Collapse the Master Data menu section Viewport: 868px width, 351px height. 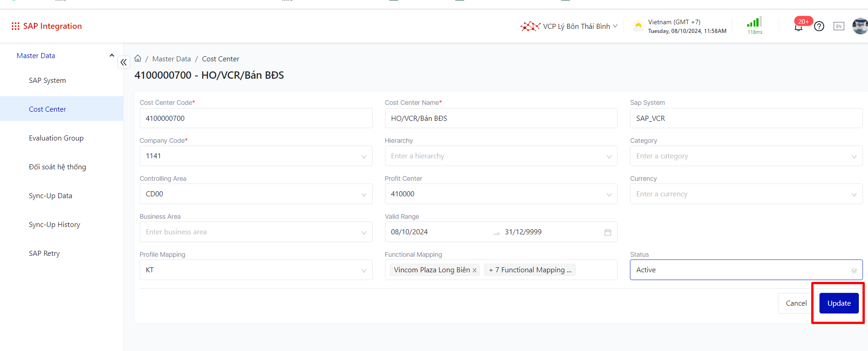[112, 55]
